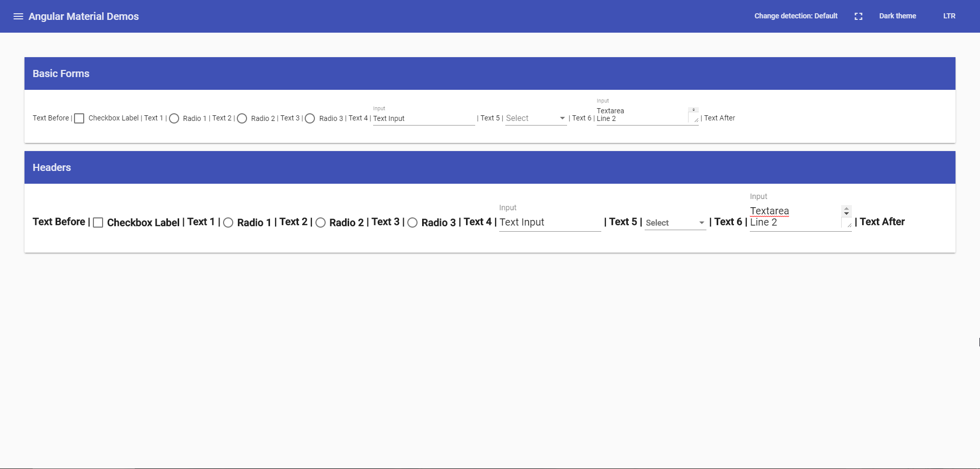Switch to Dark theme
980x469 pixels.
[897, 16]
